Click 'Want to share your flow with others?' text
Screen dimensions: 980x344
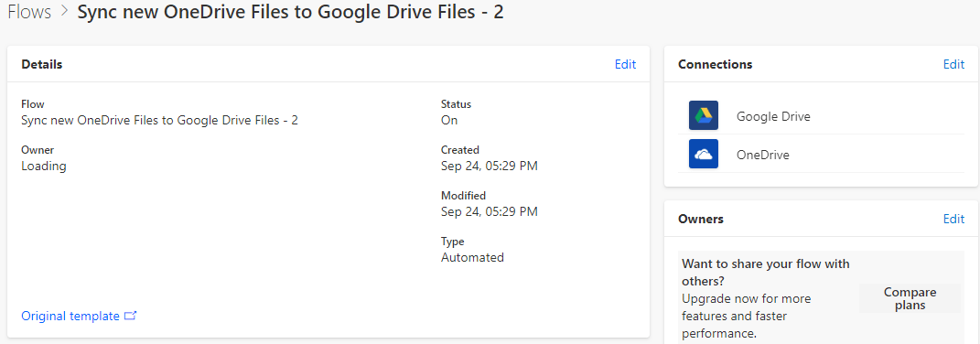click(x=766, y=272)
